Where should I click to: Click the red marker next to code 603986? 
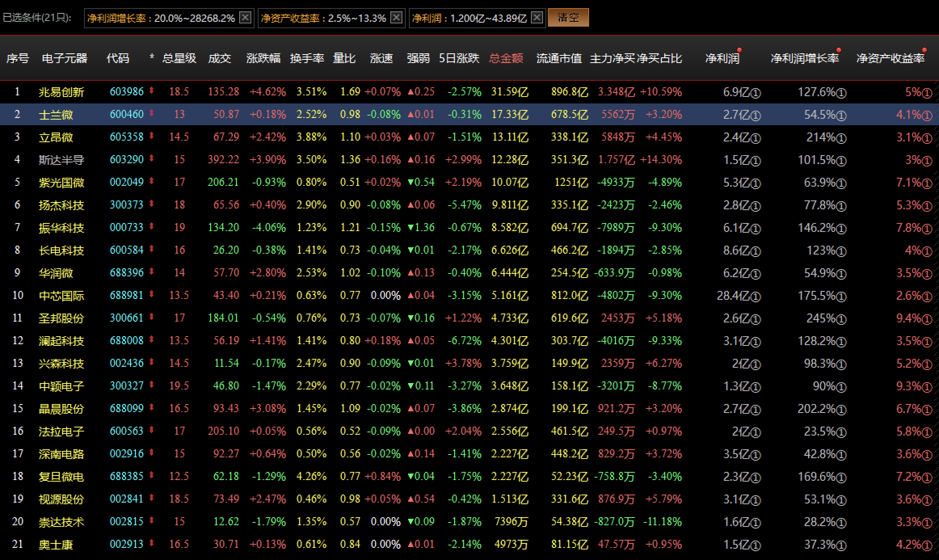point(152,91)
